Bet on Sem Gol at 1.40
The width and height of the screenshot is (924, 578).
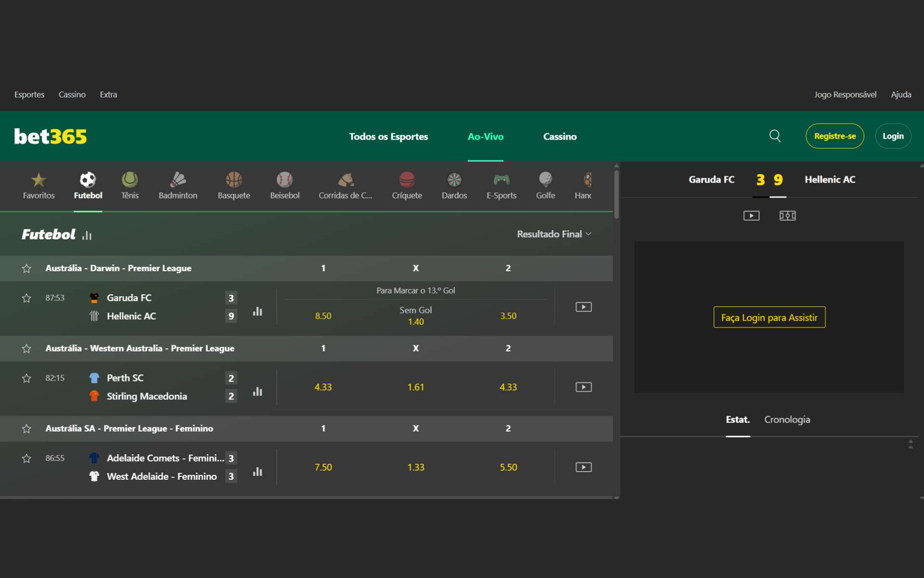(416, 316)
